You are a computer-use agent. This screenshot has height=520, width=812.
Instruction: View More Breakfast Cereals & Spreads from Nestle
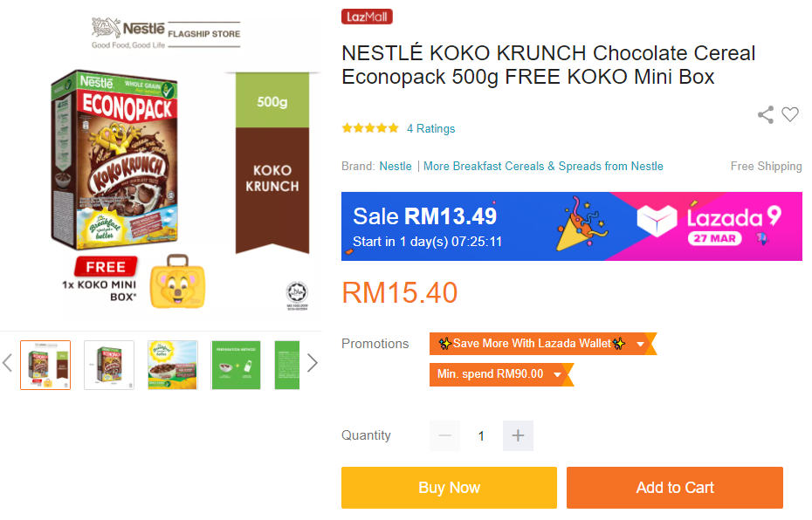tap(543, 166)
